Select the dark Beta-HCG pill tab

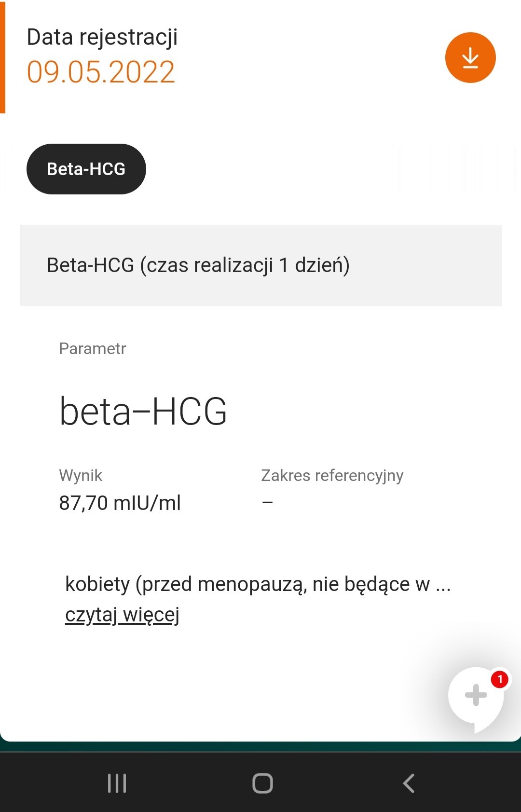[x=86, y=169]
